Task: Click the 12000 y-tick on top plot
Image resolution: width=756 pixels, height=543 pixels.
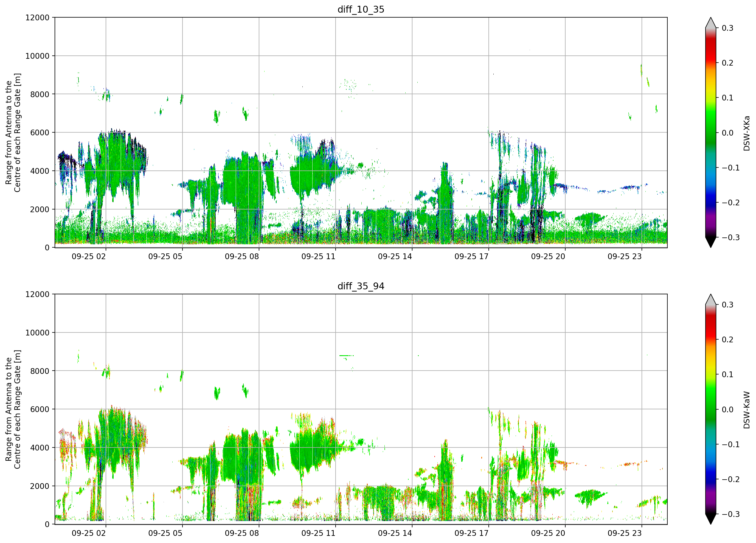Action: (37, 18)
